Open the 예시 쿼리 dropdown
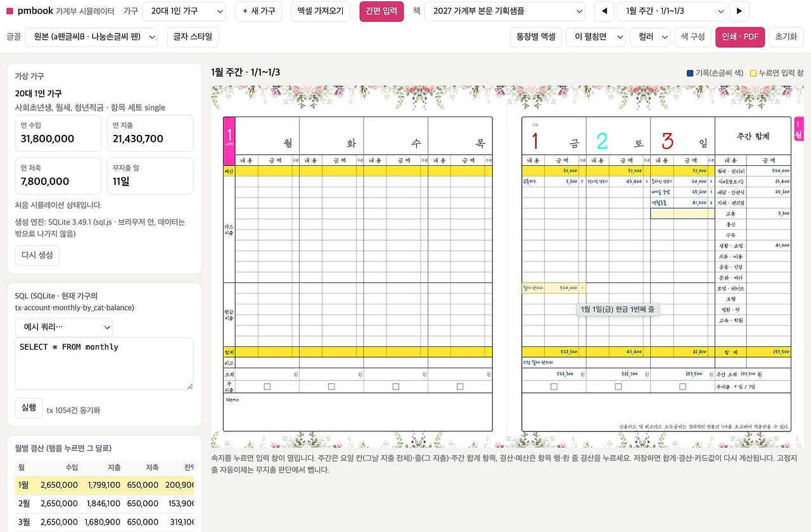 coord(64,327)
